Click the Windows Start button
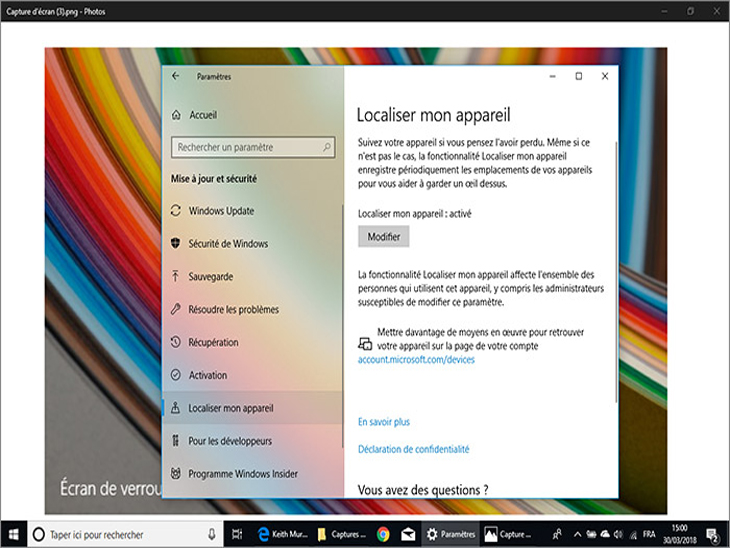Screen dimensions: 730x548 click(x=14, y=534)
